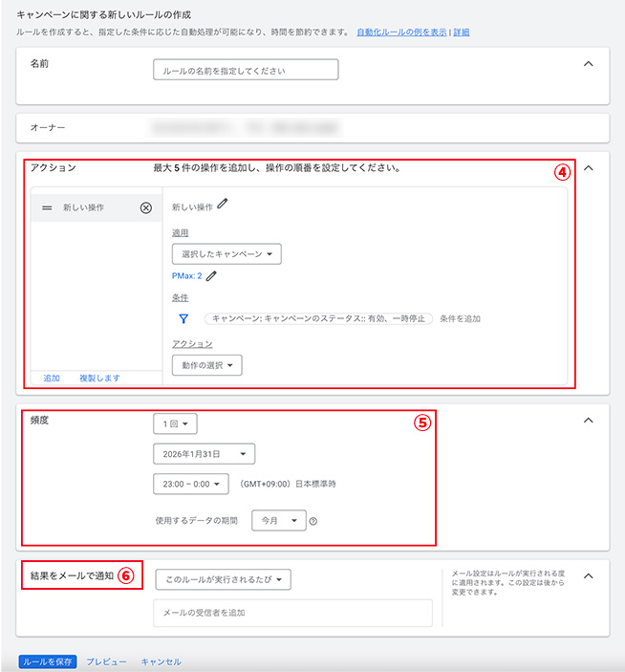
Task: Open the 選択したキャンペーン dropdown
Action: [226, 253]
